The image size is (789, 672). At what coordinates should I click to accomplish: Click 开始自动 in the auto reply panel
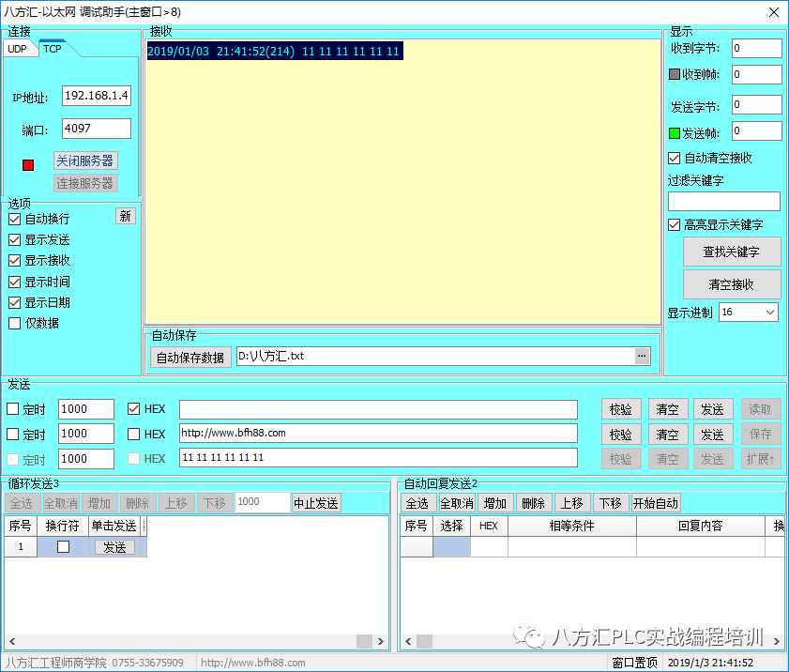click(x=655, y=503)
